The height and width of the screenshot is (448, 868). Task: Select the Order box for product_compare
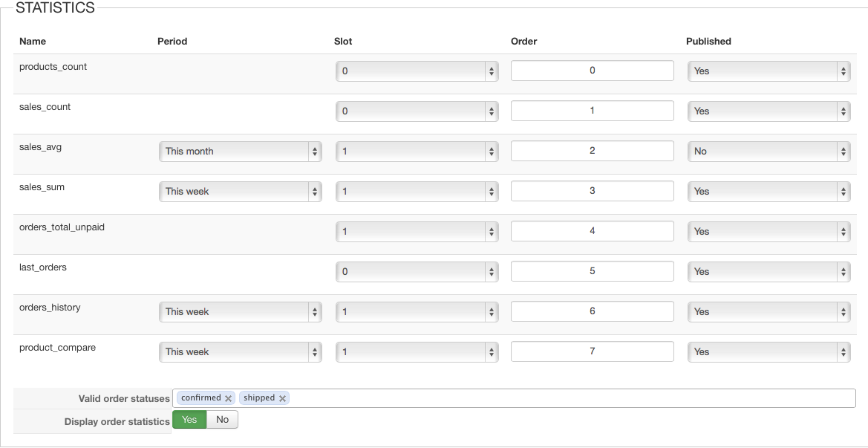(592, 351)
